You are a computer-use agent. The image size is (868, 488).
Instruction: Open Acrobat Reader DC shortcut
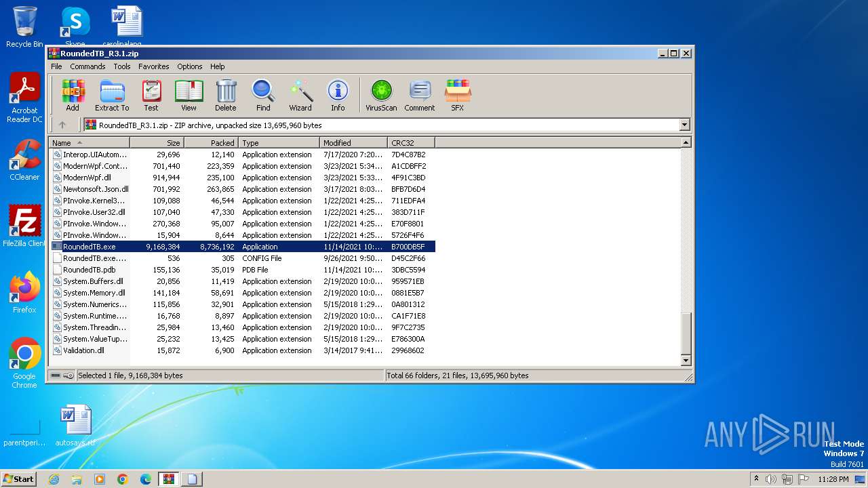(x=24, y=98)
